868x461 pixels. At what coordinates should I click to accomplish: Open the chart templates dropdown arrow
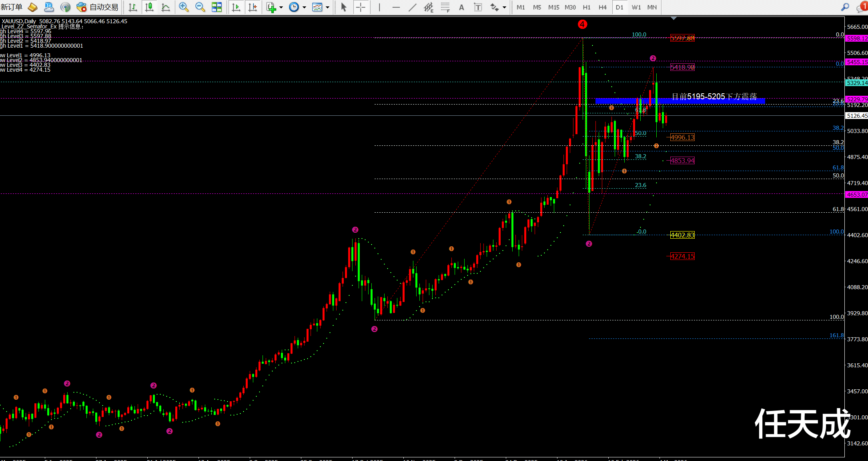coord(327,7)
